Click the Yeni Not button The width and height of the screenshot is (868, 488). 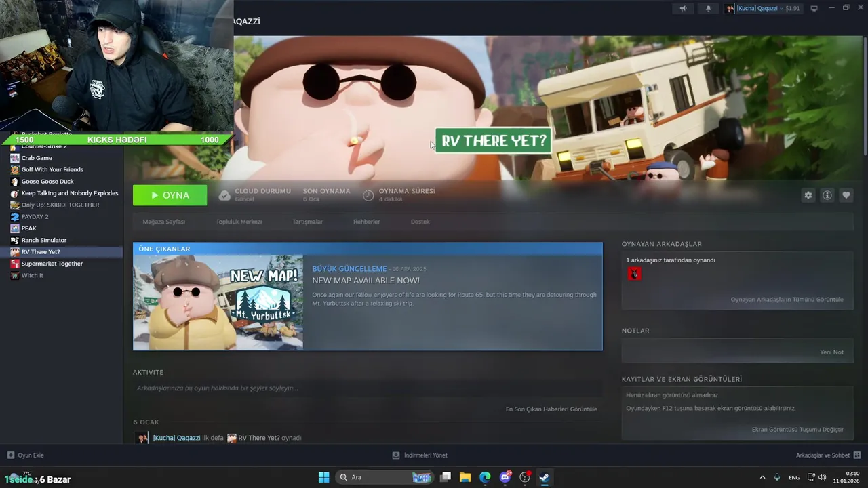click(x=831, y=352)
